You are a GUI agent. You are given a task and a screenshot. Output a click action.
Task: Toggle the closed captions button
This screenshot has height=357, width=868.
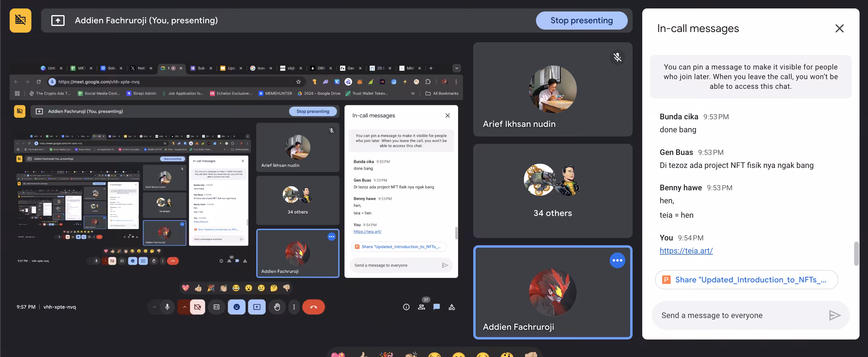point(216,307)
